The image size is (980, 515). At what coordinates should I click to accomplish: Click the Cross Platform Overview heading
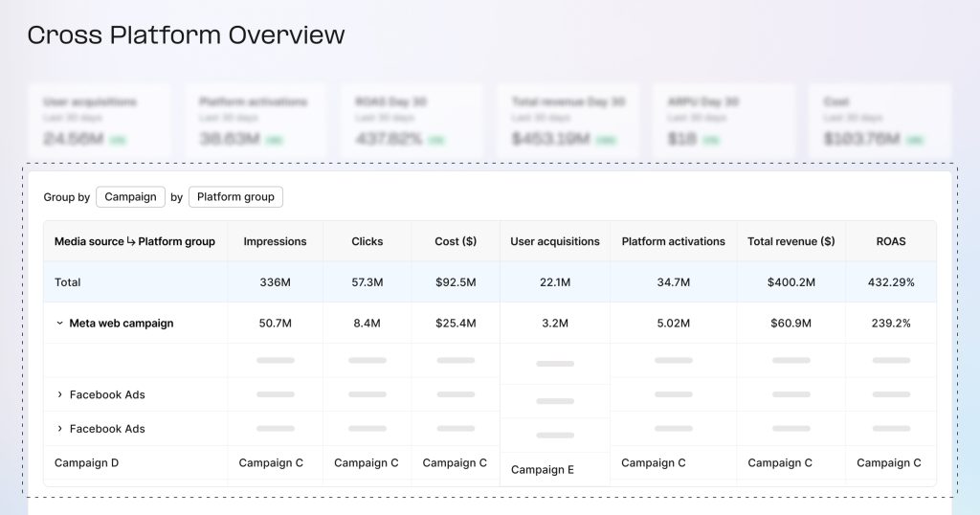(x=186, y=34)
